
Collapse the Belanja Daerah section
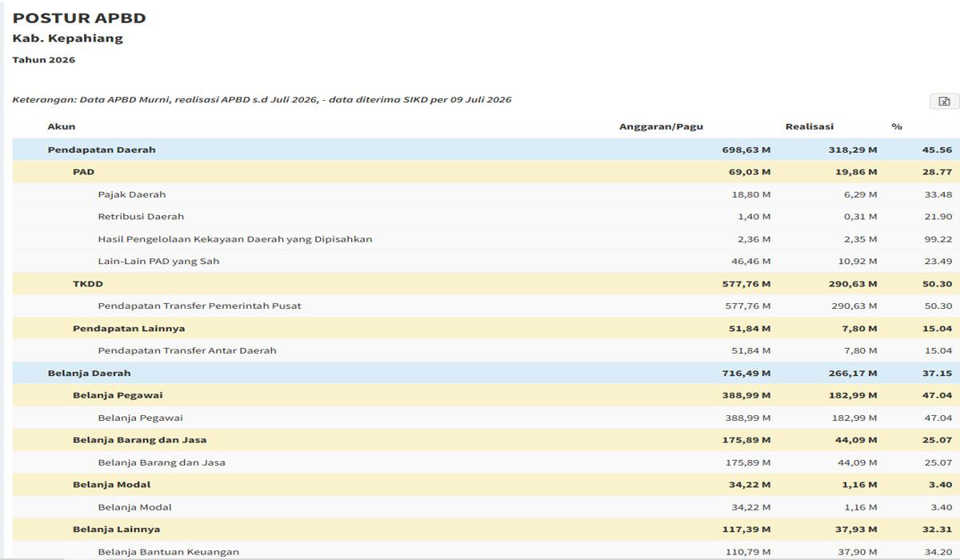point(486,374)
